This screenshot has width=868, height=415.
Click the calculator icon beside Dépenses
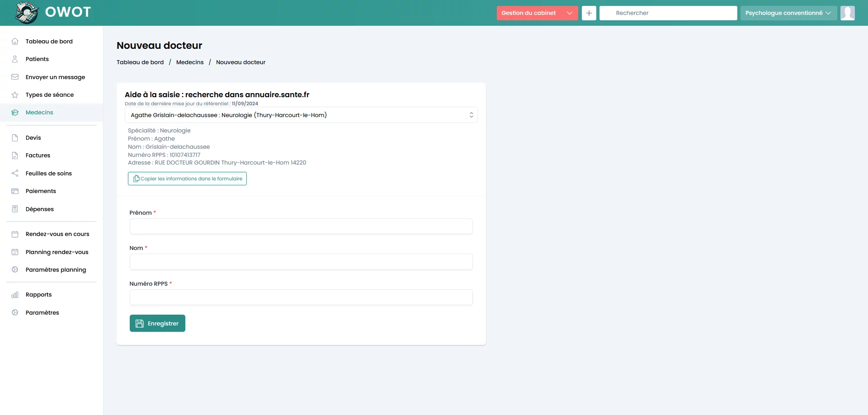pos(15,209)
